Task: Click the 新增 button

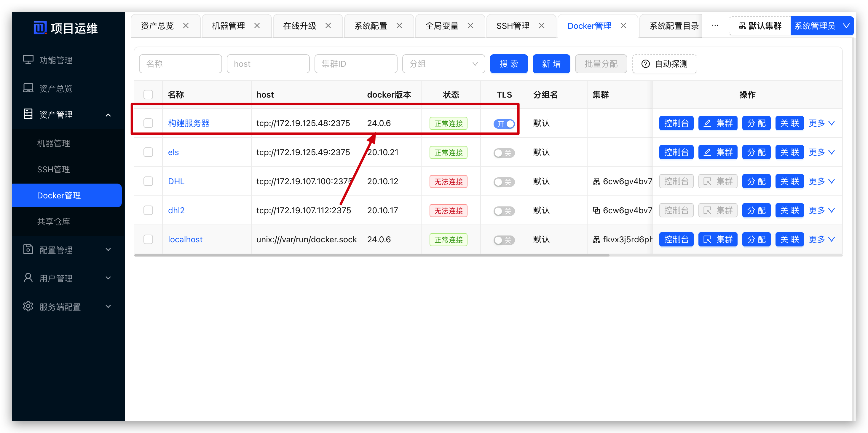Action: pyautogui.click(x=551, y=64)
